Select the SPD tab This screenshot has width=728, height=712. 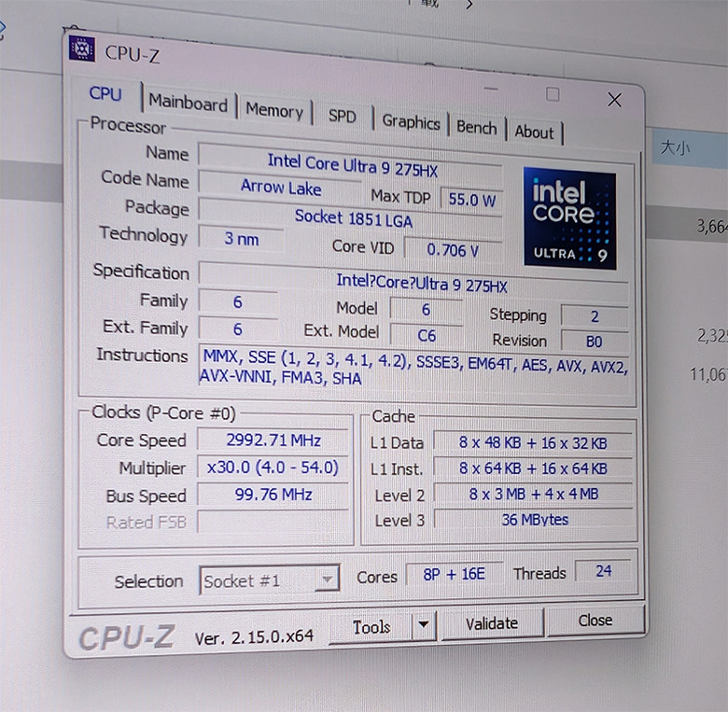tap(343, 116)
